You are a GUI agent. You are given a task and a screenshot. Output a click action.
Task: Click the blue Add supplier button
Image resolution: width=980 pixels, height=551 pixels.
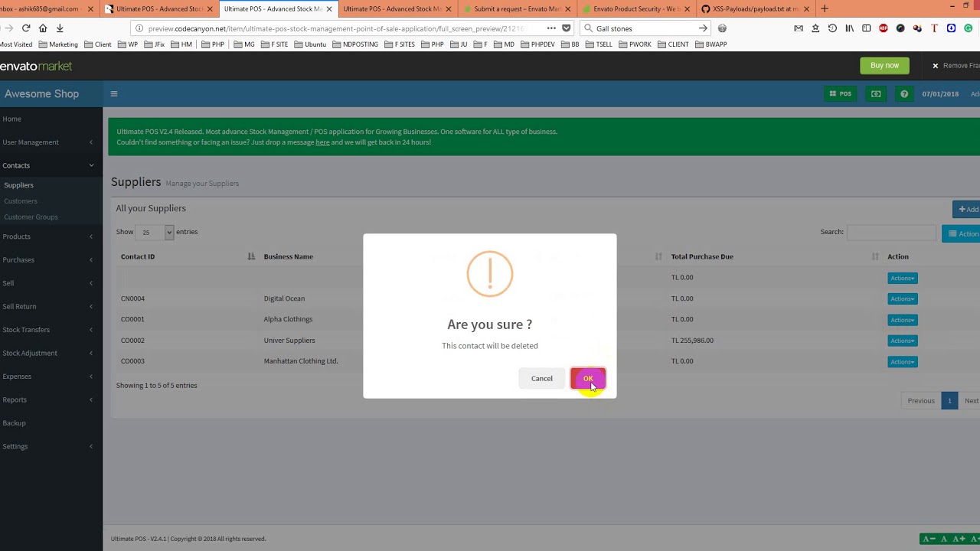966,210
